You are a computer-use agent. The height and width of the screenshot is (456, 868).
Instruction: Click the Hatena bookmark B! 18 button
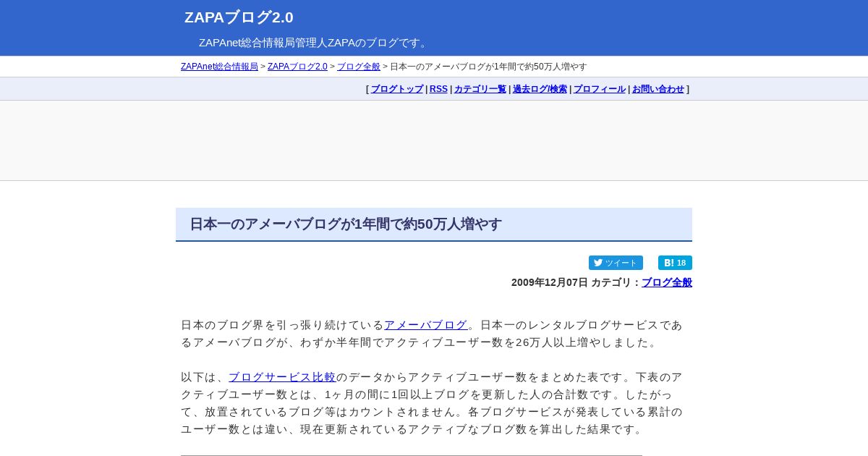pyautogui.click(x=675, y=263)
